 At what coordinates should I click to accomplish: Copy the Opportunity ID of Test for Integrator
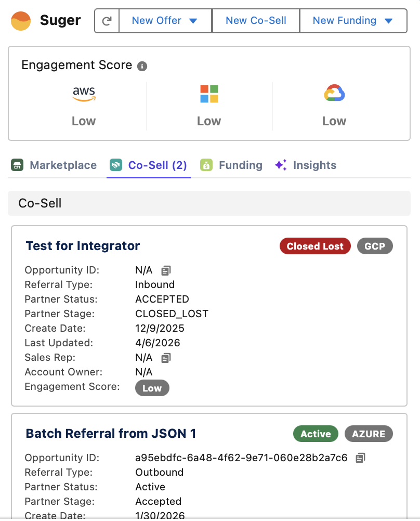(x=165, y=270)
